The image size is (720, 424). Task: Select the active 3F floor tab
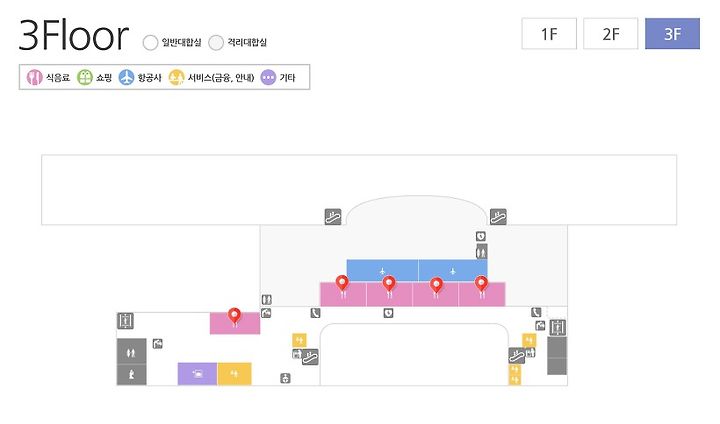tap(672, 34)
